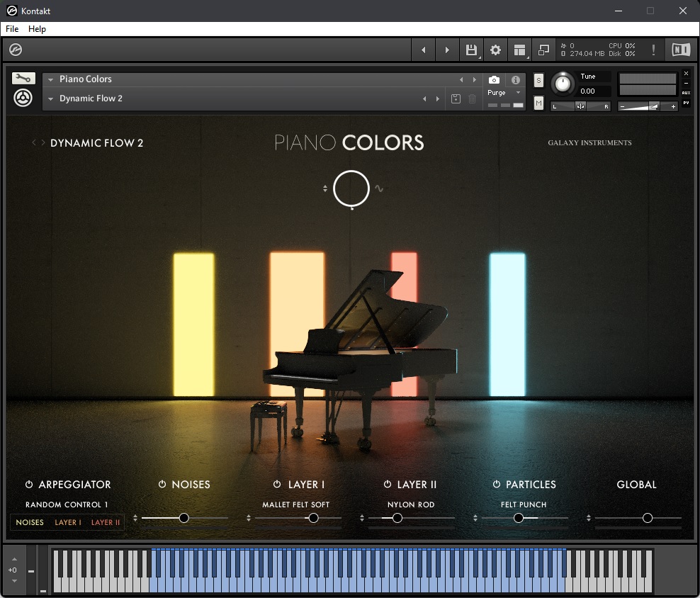
Task: Click the wrench instrument edit icon
Action: 23,79
